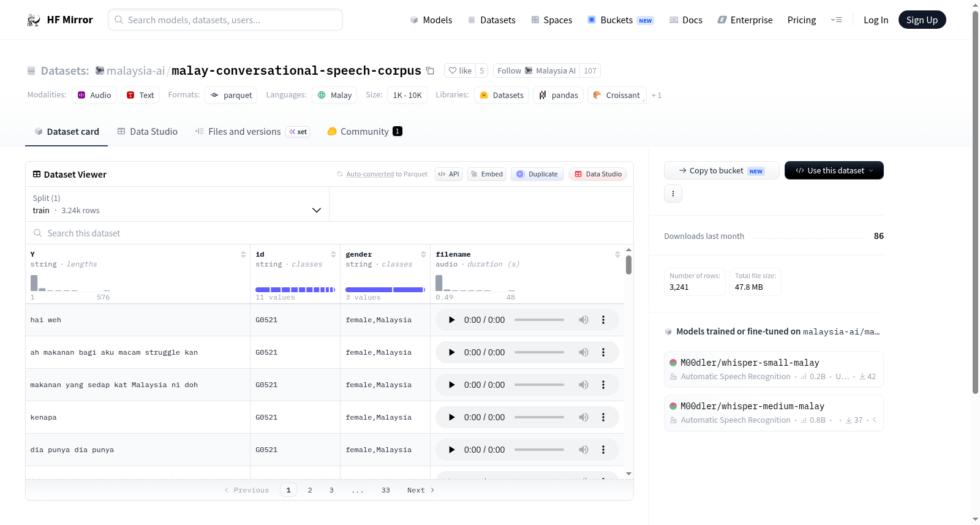Switch to the Dataset card tab

67,131
